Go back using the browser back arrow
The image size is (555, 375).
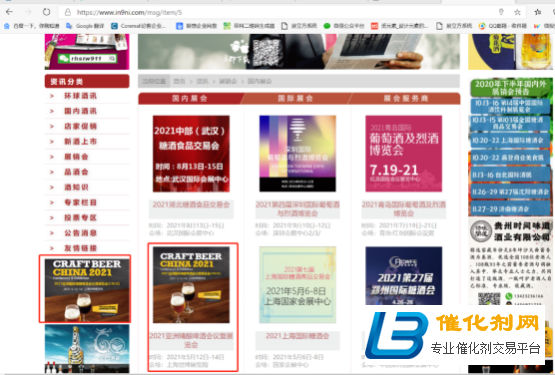click(x=10, y=12)
